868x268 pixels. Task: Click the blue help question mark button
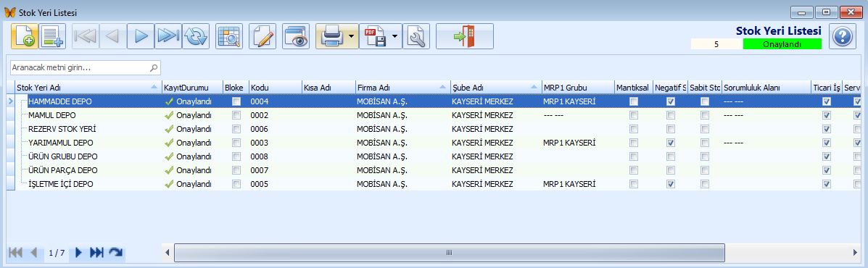click(842, 37)
